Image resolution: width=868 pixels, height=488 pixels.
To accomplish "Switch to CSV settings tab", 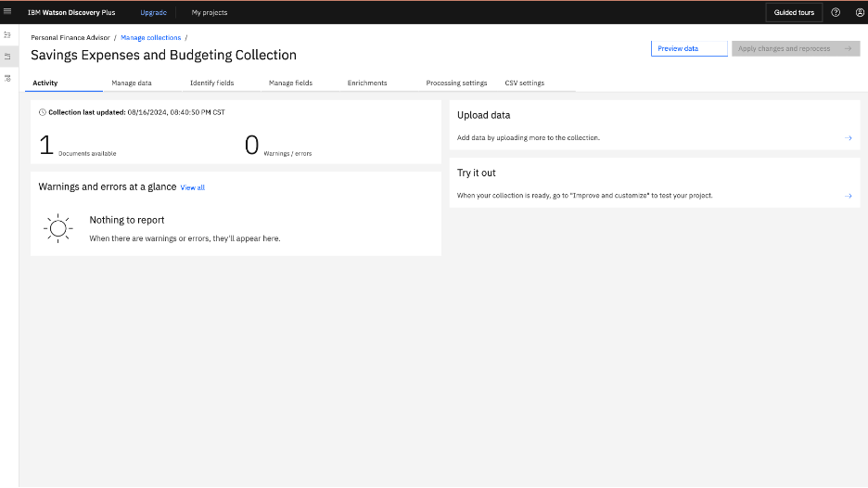I will click(525, 83).
